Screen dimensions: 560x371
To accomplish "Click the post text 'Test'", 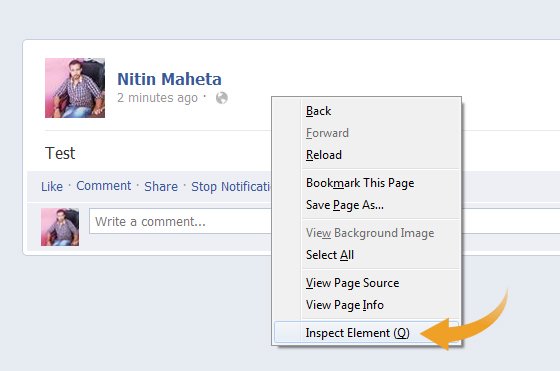I will (x=60, y=154).
